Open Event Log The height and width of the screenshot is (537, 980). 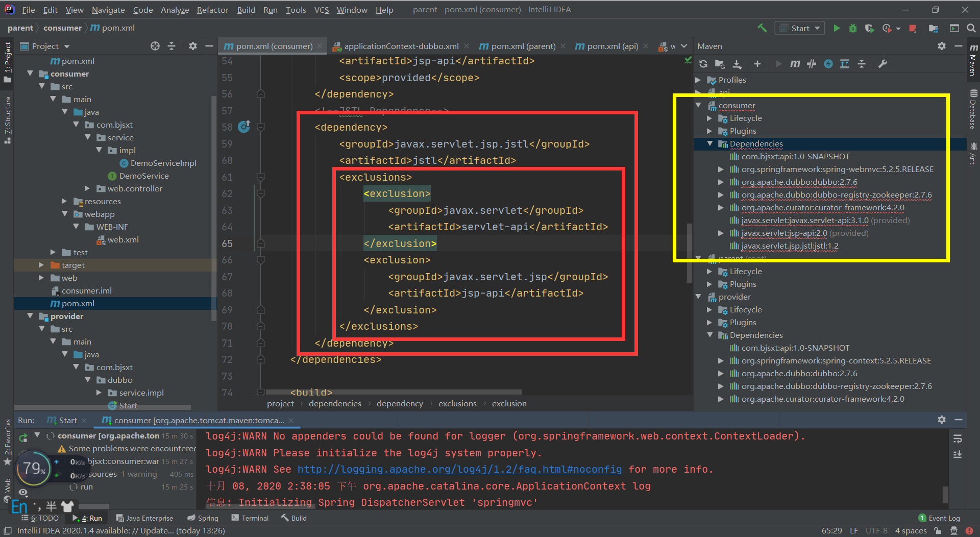coord(939,518)
